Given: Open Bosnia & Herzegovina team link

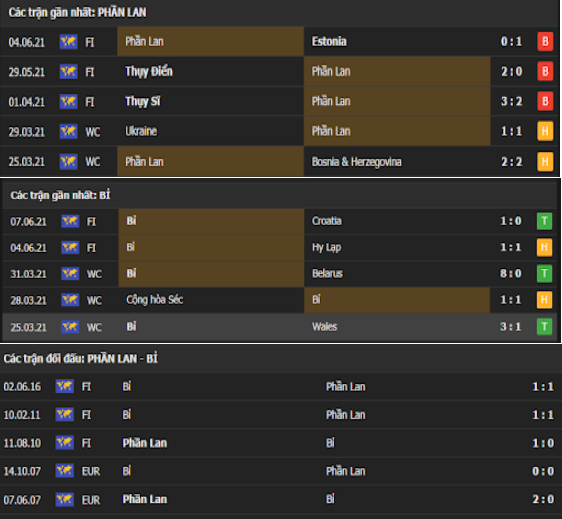Looking at the screenshot, I should (357, 162).
